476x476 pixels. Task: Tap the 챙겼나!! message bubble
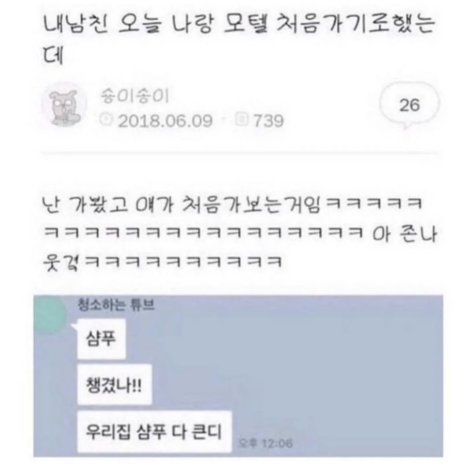pos(115,385)
